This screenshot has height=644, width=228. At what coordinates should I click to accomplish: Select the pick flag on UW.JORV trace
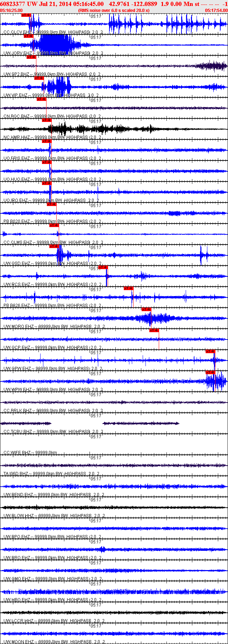tap(28, 36)
